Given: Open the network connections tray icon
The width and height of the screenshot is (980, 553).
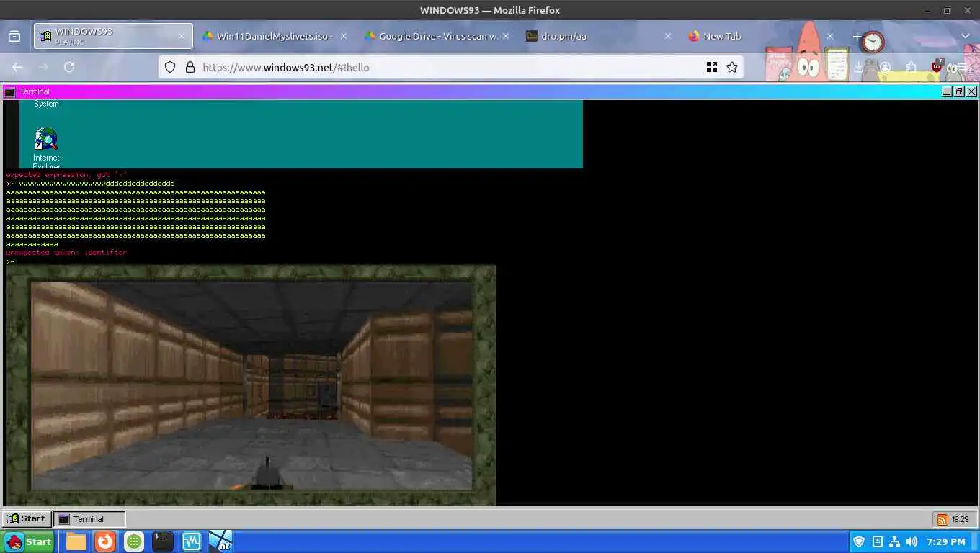Looking at the screenshot, I should (894, 541).
